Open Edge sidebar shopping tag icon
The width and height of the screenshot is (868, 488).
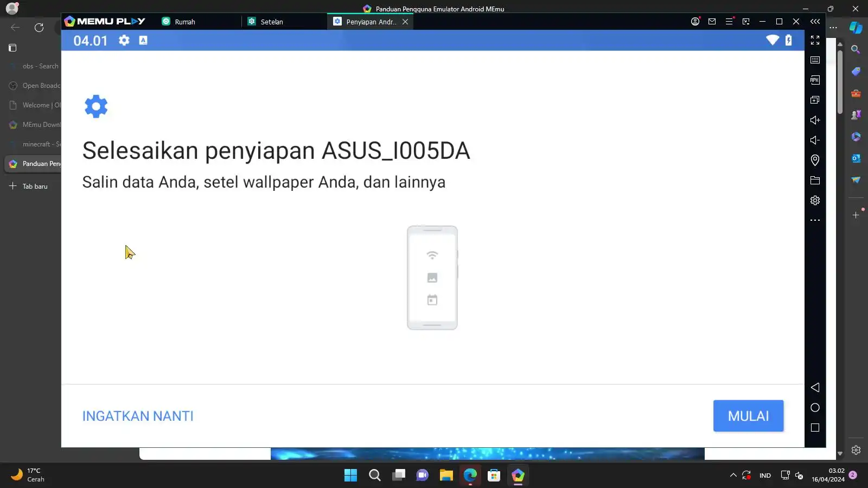click(856, 72)
